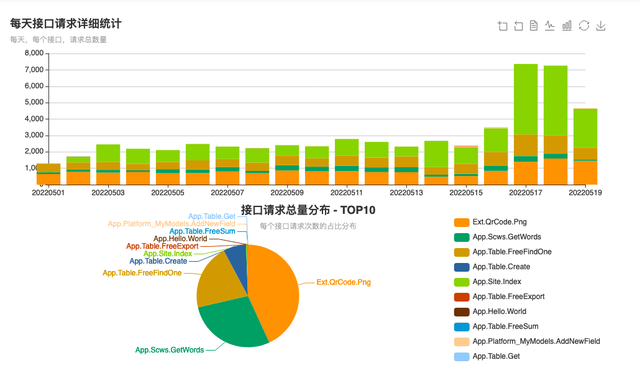The image size is (640, 378).
Task: Switch chart to bar type
Action: coord(567,26)
